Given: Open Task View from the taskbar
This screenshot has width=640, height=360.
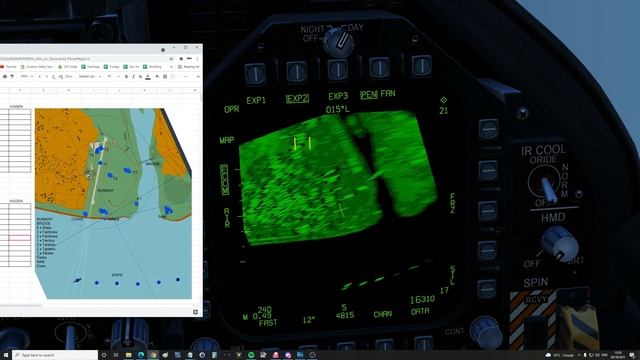Looking at the screenshot, I should coord(116,355).
